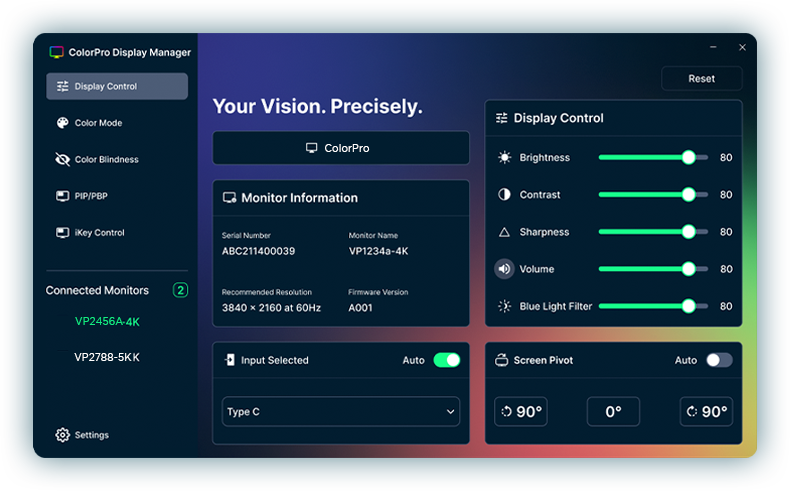Open the Type C input dropdown
Image resolution: width=790 pixels, height=491 pixels.
click(x=341, y=411)
